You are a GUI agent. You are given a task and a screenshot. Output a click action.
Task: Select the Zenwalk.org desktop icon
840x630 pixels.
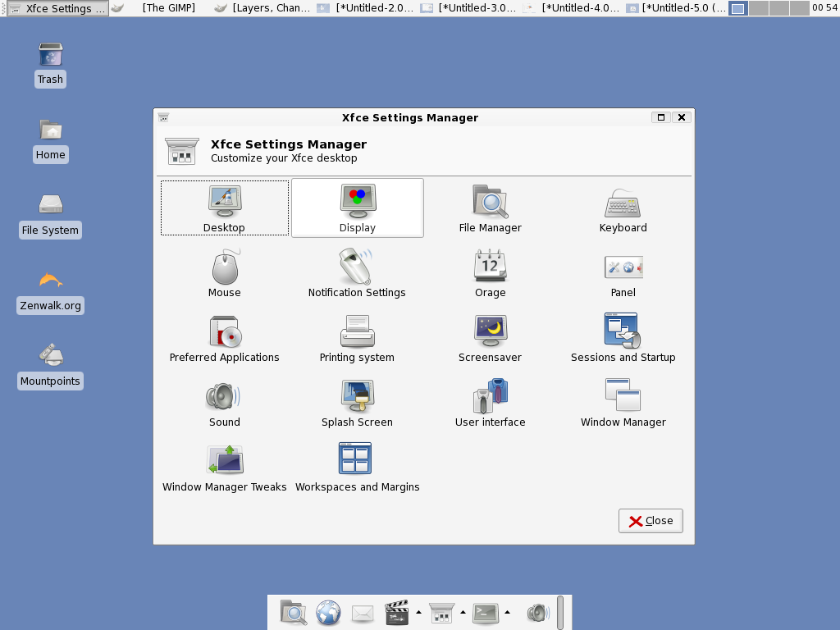[x=50, y=291]
